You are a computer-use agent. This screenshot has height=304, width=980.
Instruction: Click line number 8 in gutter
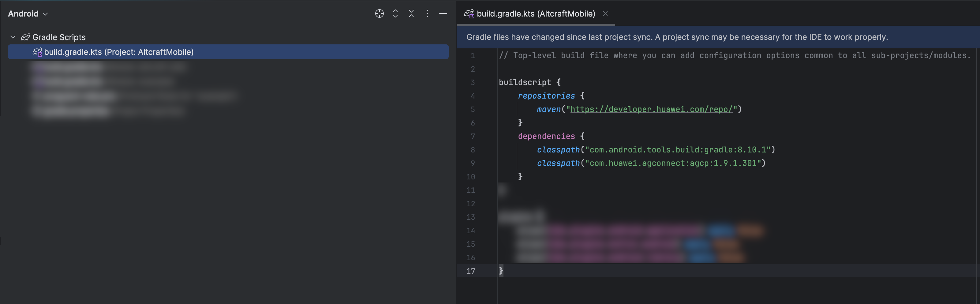tap(473, 150)
